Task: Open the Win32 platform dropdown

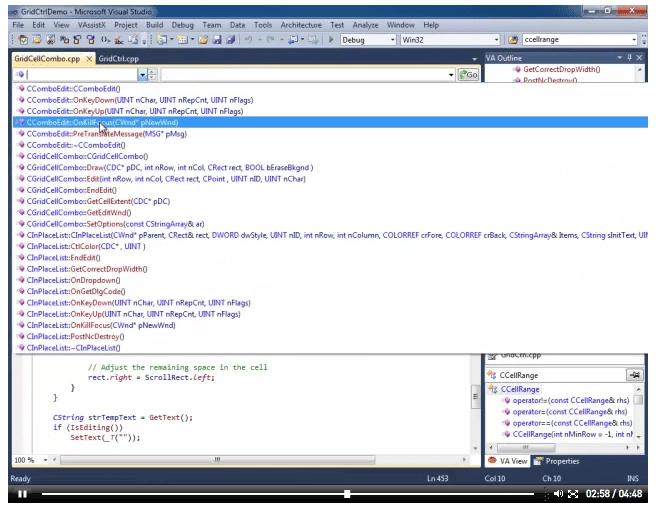Action: coord(496,40)
